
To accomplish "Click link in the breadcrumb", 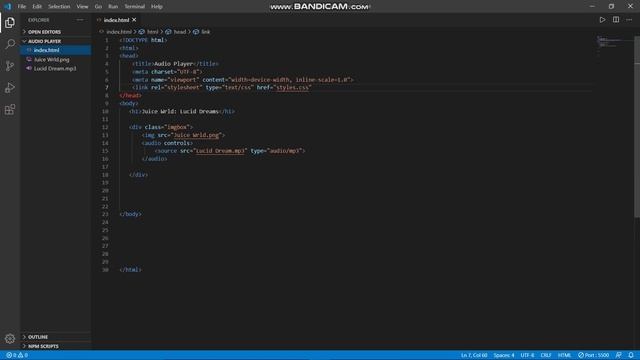I will pos(205,32).
